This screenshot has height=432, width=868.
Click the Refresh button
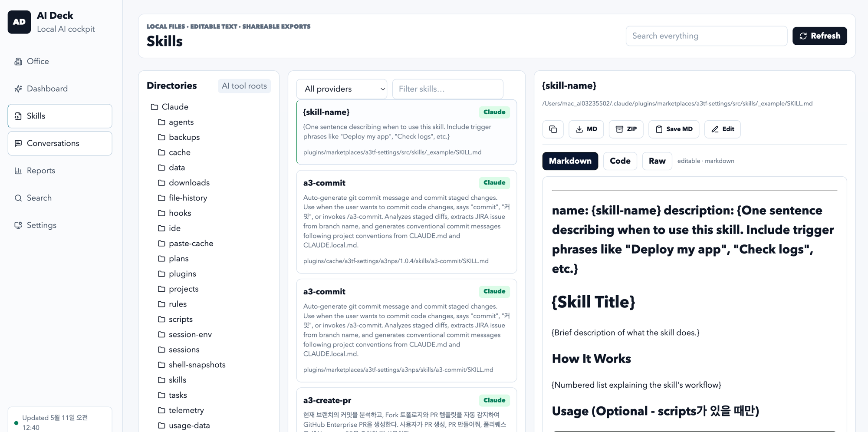tap(819, 36)
